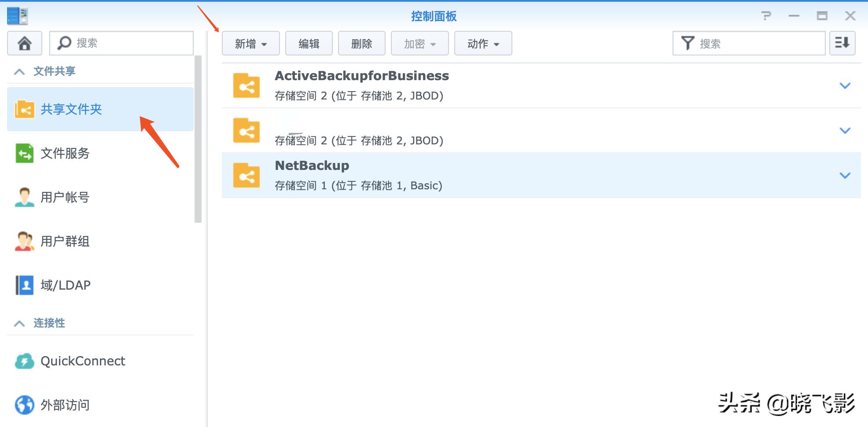Click the magnifier icon in sidebar search box
This screenshot has width=868, height=427.
tap(65, 43)
